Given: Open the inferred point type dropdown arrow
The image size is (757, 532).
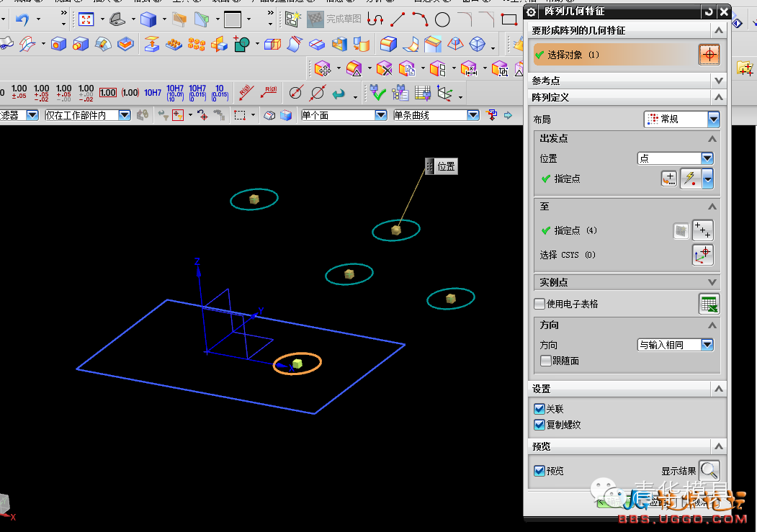Looking at the screenshot, I should [x=708, y=179].
